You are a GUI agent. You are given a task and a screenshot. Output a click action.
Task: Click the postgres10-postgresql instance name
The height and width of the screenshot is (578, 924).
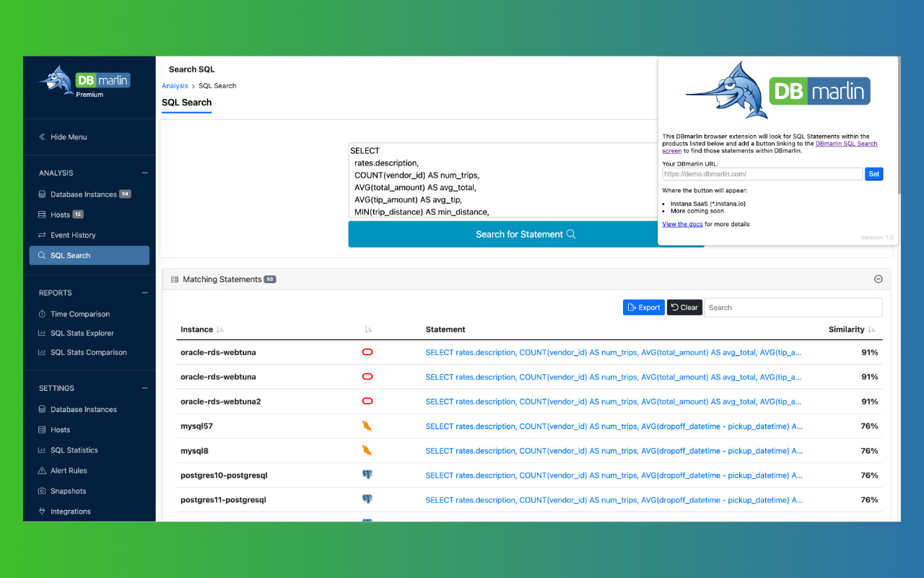coord(224,475)
